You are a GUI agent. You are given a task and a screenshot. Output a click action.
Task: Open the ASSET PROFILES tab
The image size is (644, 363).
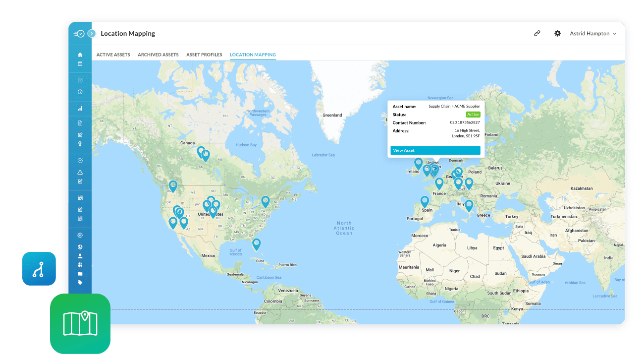(x=205, y=55)
